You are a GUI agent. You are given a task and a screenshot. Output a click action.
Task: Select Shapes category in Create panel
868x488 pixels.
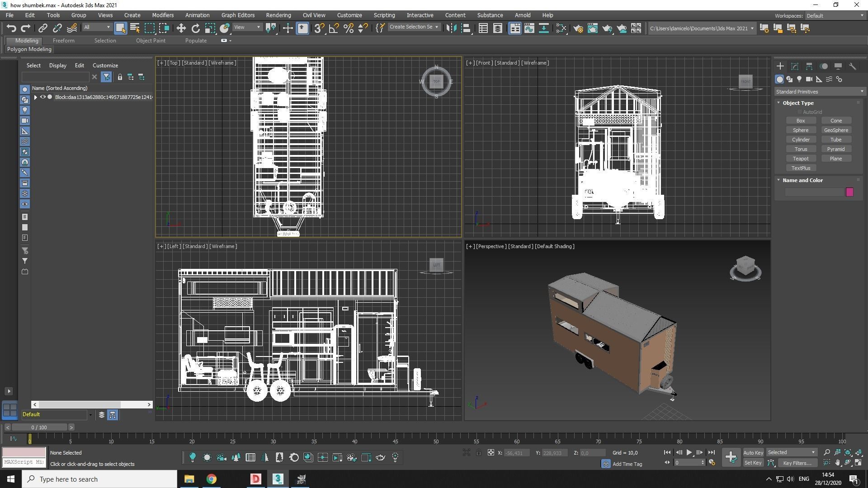click(x=789, y=79)
